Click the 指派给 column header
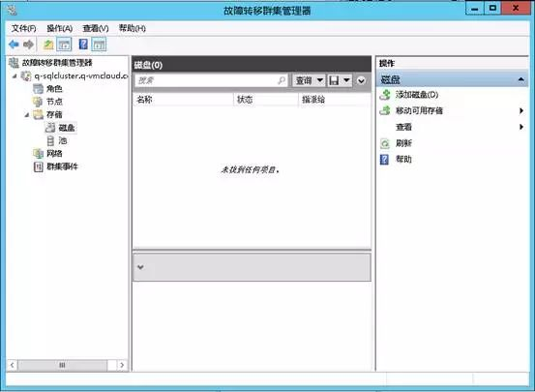This screenshot has height=392, width=535. pos(335,100)
